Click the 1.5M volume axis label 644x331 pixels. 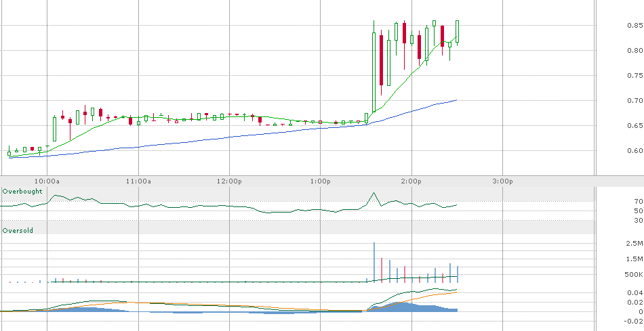click(635, 259)
